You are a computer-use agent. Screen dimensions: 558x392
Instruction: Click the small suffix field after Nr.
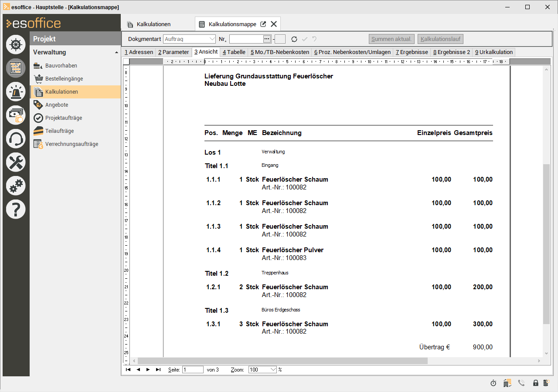coord(280,39)
